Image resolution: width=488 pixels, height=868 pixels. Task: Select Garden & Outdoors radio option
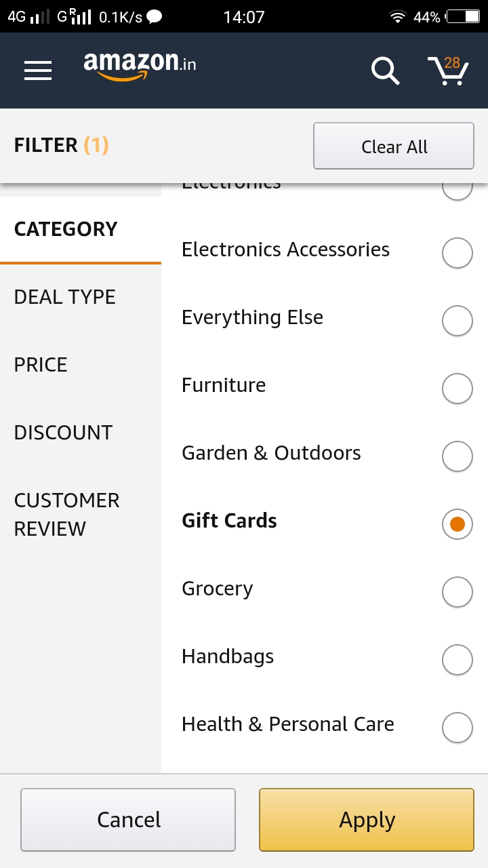[x=457, y=456]
